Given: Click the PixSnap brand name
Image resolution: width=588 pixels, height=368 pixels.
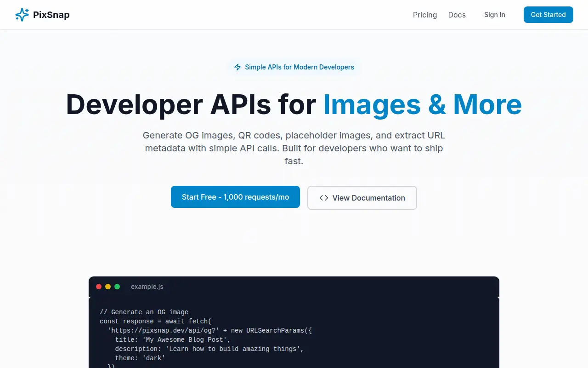Looking at the screenshot, I should coord(51,15).
